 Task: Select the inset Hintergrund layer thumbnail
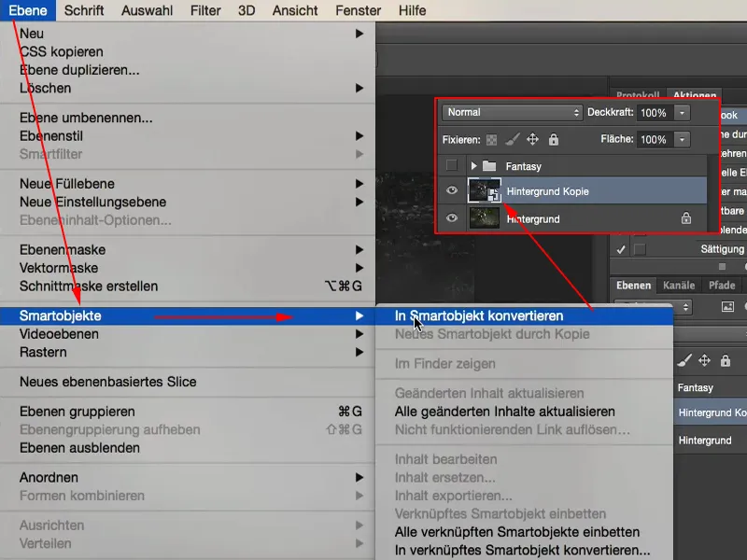click(484, 218)
